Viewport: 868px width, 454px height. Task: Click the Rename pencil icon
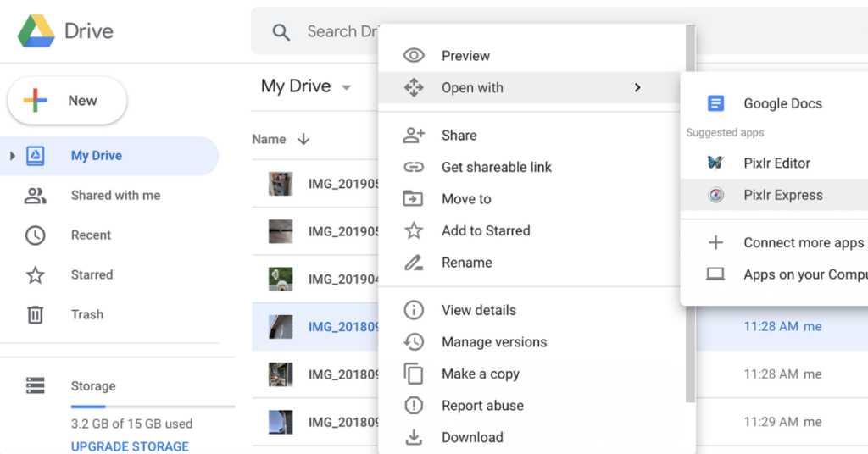coord(414,263)
